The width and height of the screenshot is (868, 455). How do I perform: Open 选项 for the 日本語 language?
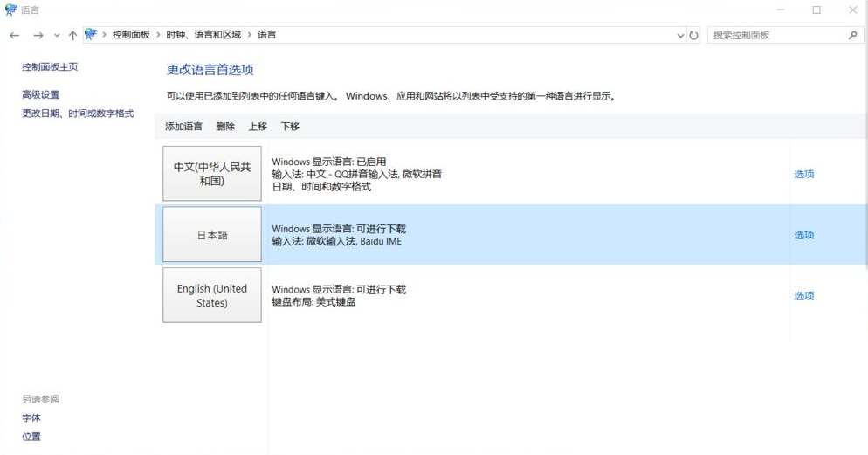coord(803,235)
